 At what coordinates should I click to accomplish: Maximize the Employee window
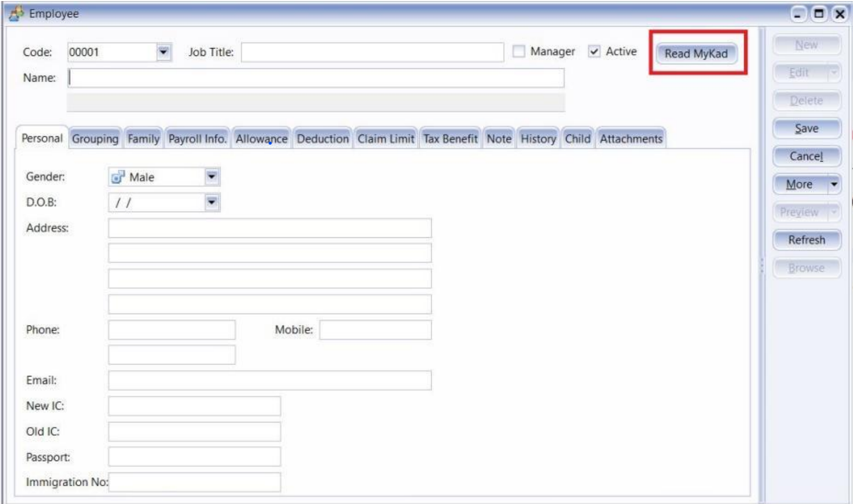818,14
